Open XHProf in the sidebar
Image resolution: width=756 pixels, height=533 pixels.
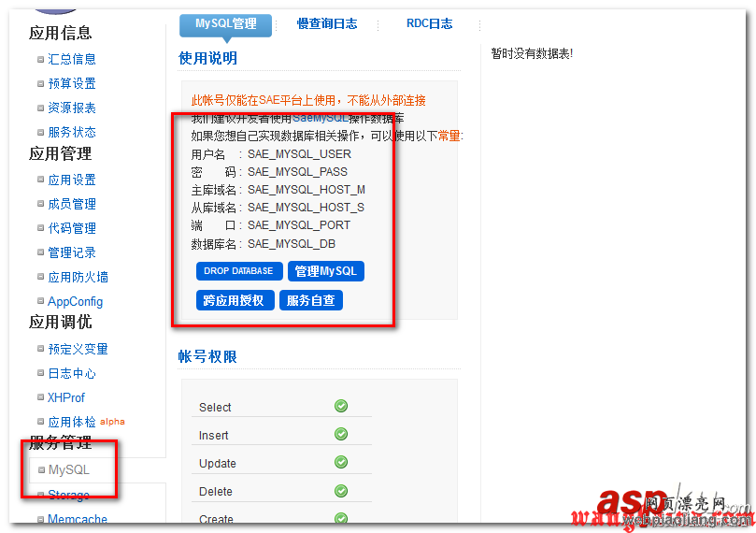66,397
